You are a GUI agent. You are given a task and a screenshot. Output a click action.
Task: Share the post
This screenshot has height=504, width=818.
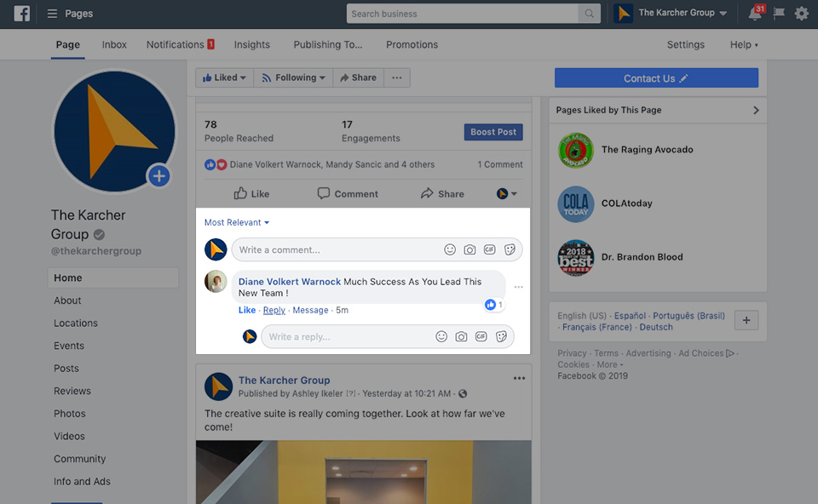[442, 194]
